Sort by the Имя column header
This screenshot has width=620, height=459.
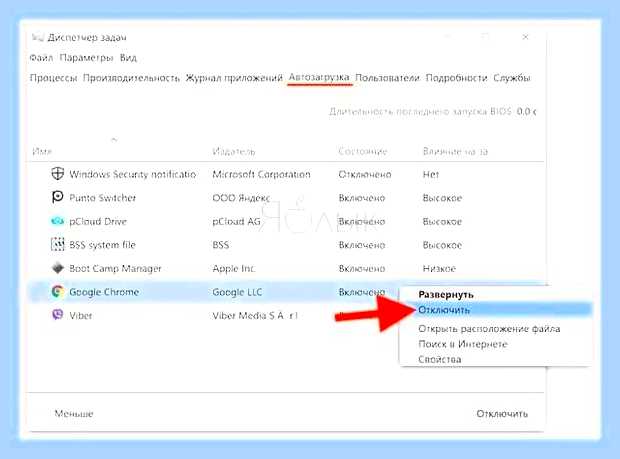click(42, 151)
